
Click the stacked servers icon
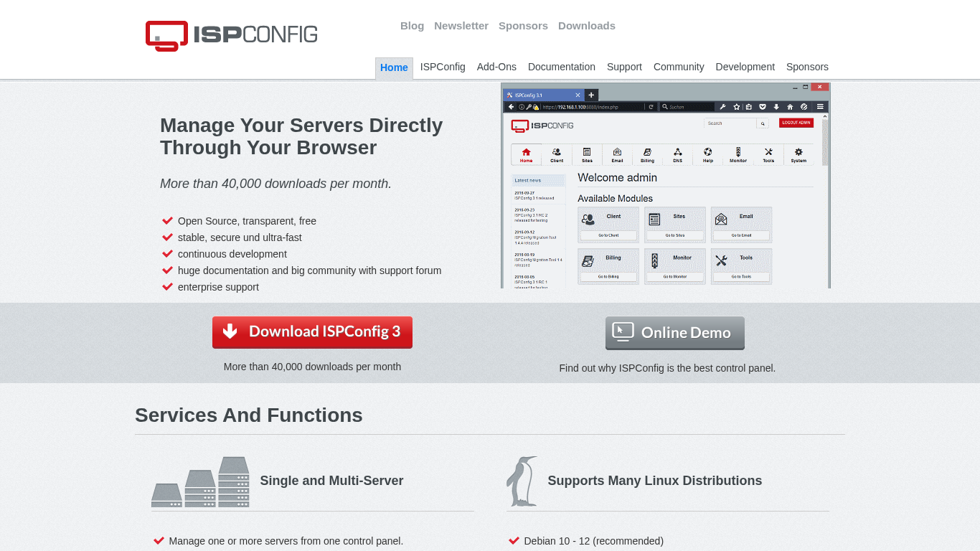pos(200,482)
